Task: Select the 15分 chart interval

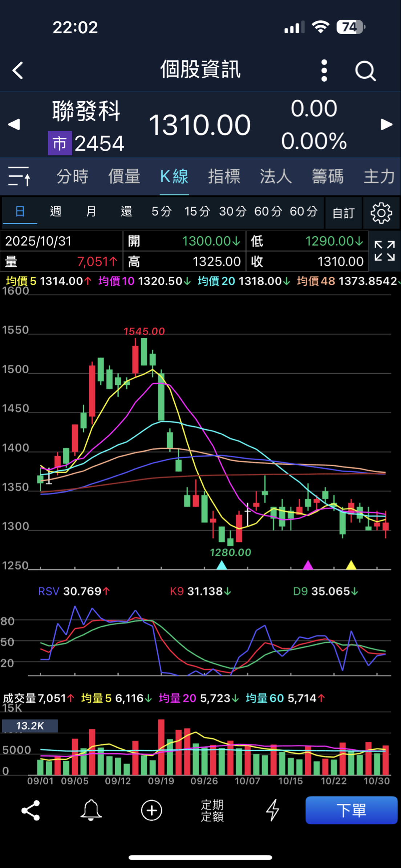Action: pos(197,211)
